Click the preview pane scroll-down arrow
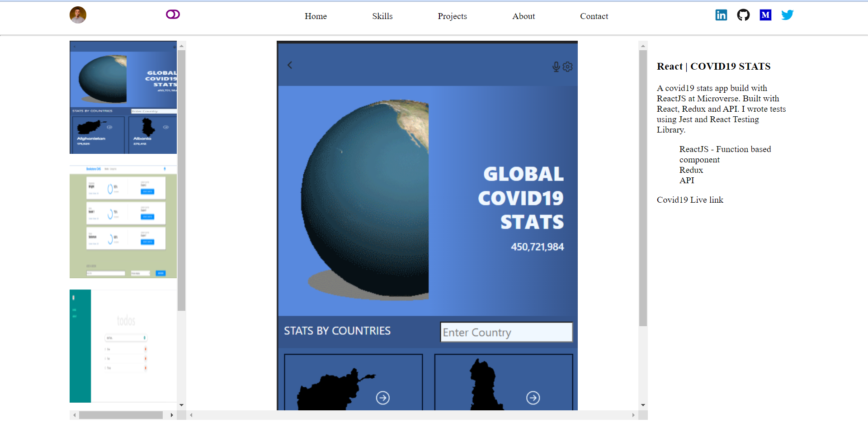The width and height of the screenshot is (868, 423). [x=643, y=405]
